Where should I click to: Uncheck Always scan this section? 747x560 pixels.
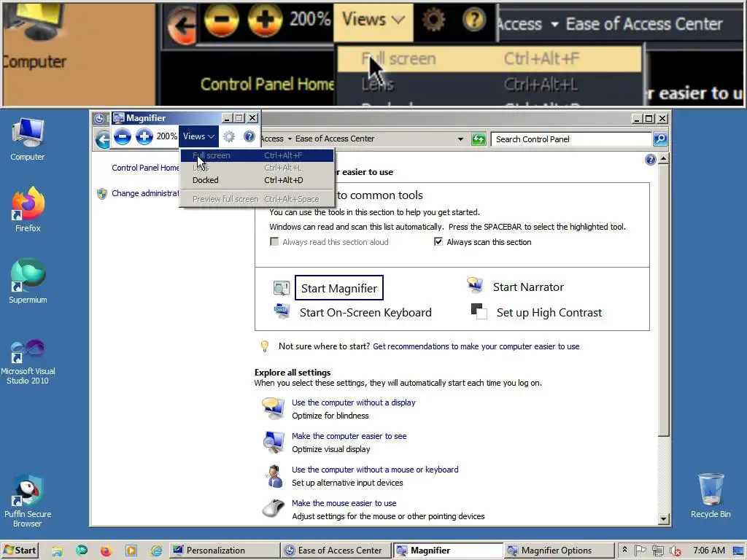pos(438,242)
